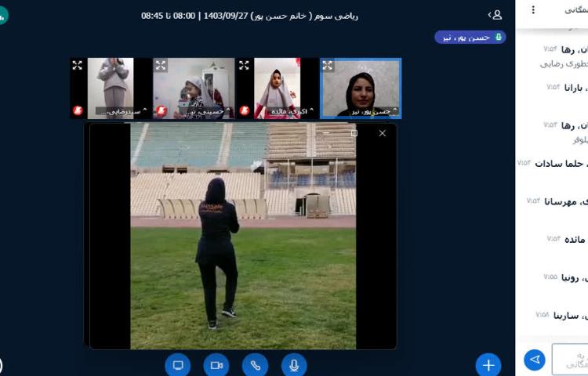Select chat message from رها with رضایی text
Screen dimensions: 588x376
point(565,56)
